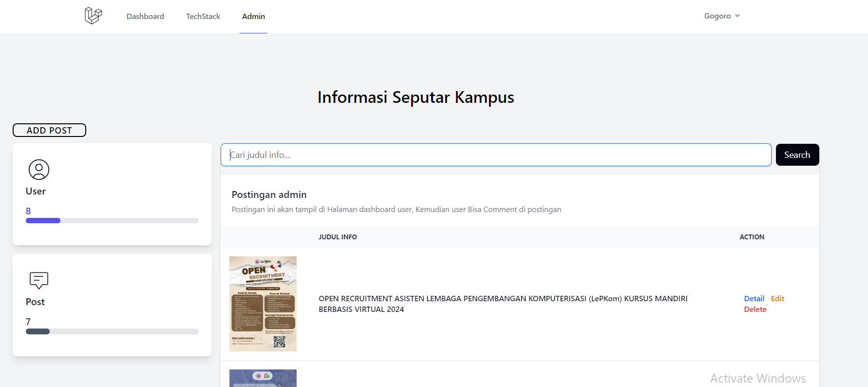Click the Open Recruitment poster thumbnail
Image resolution: width=868 pixels, height=387 pixels.
pyautogui.click(x=263, y=304)
